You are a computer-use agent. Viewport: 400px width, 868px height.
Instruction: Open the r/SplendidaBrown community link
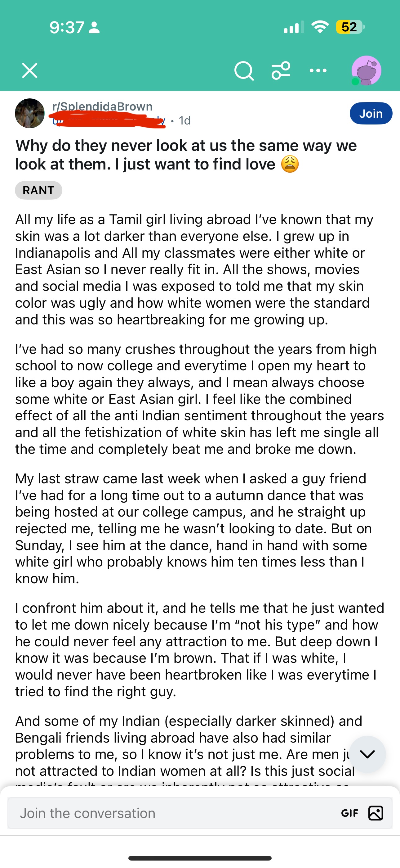point(102,106)
